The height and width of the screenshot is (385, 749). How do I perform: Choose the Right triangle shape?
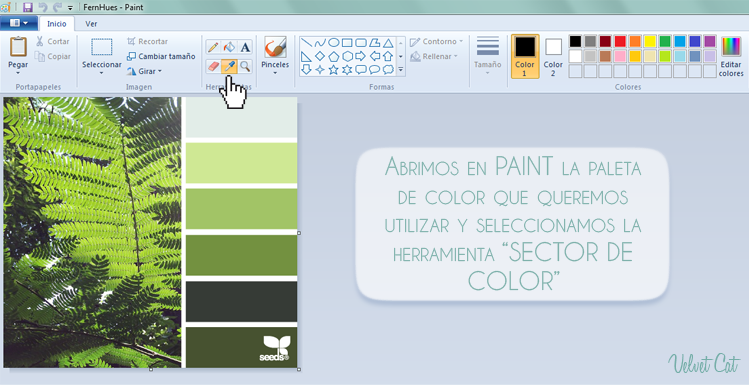[306, 56]
